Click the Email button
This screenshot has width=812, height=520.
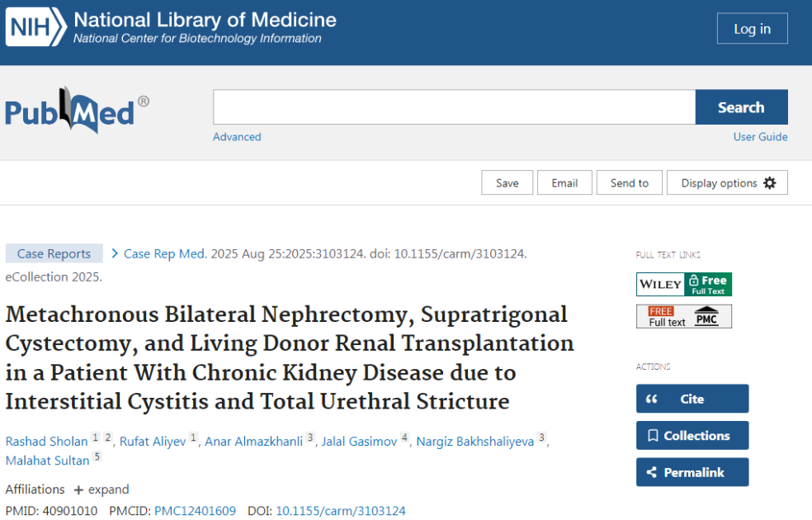564,183
